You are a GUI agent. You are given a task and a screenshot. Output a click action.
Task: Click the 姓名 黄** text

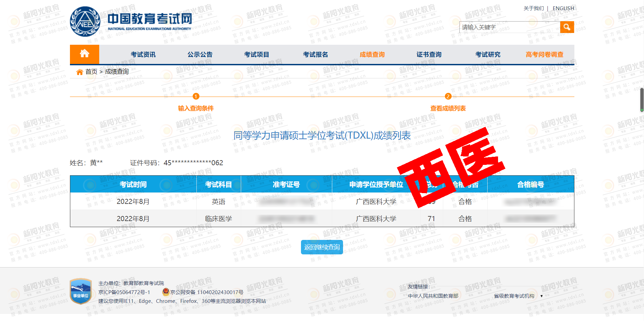coord(86,163)
